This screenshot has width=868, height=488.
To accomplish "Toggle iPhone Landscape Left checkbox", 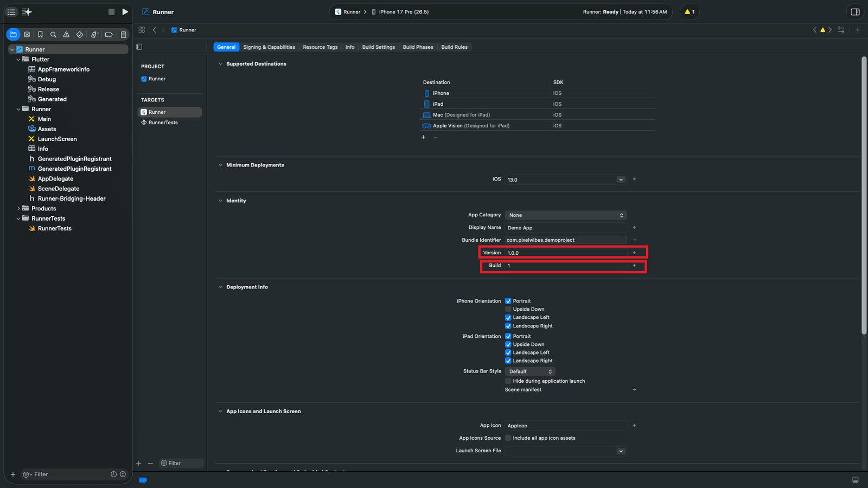I will click(x=508, y=318).
